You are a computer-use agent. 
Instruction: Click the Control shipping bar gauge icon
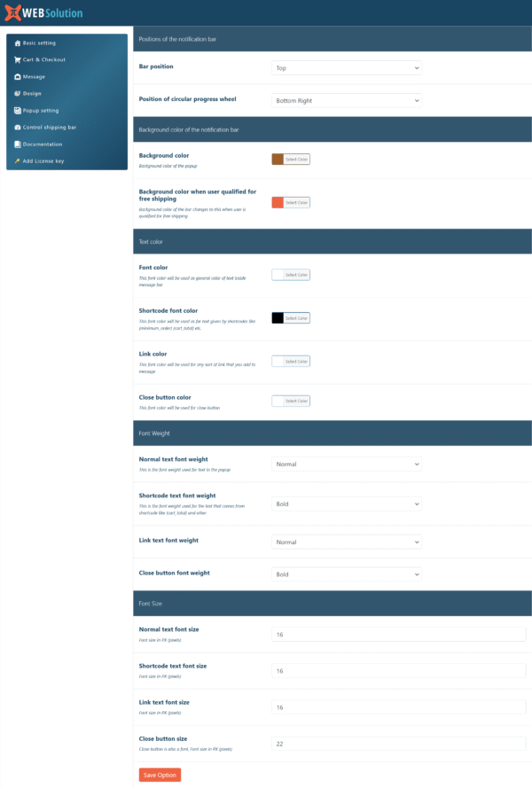click(x=17, y=128)
